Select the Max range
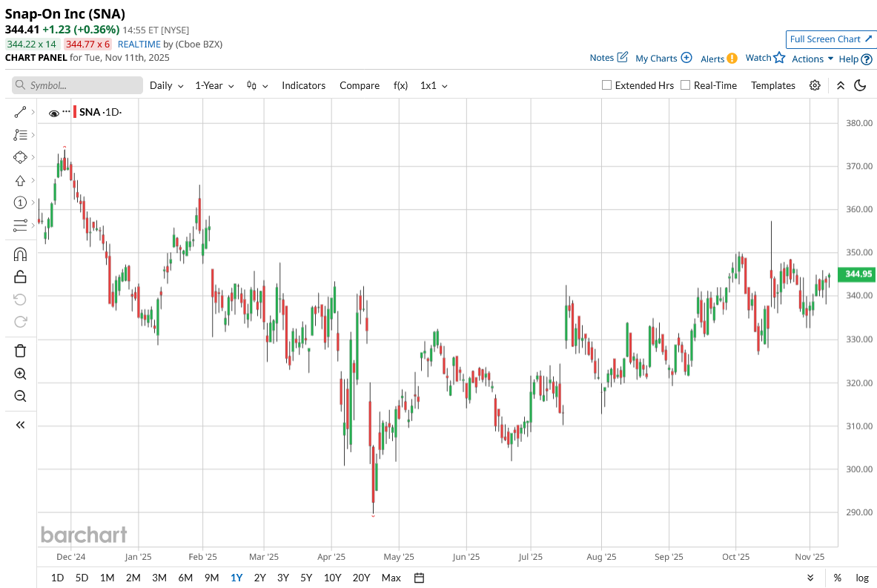 click(391, 578)
